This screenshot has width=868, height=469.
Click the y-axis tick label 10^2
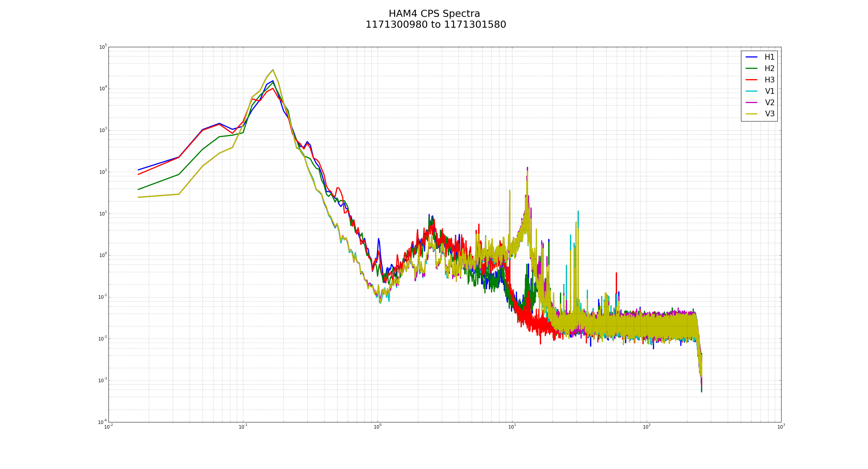pyautogui.click(x=103, y=172)
